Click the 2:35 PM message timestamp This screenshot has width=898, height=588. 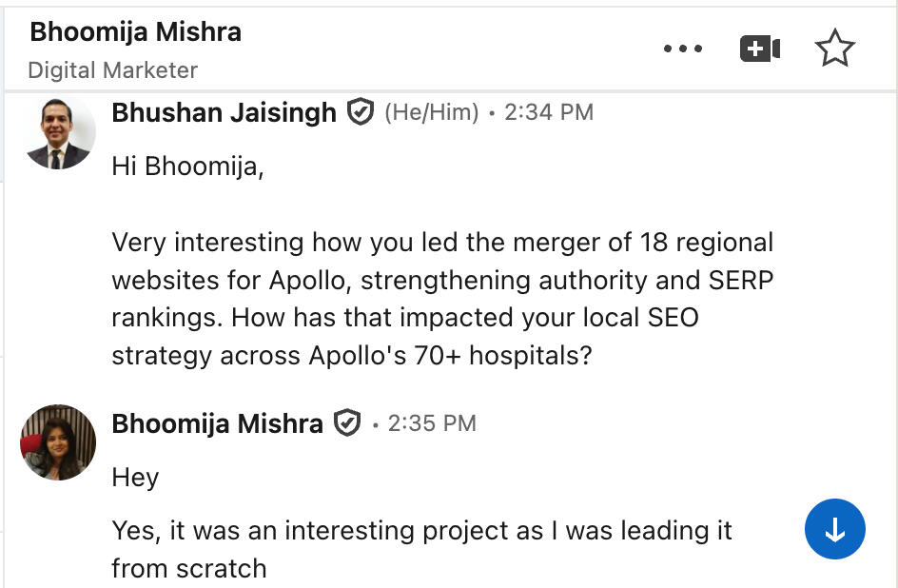coord(432,422)
